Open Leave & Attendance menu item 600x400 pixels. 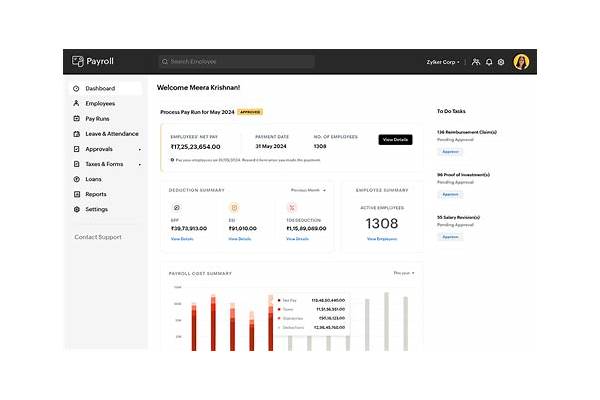(x=106, y=134)
